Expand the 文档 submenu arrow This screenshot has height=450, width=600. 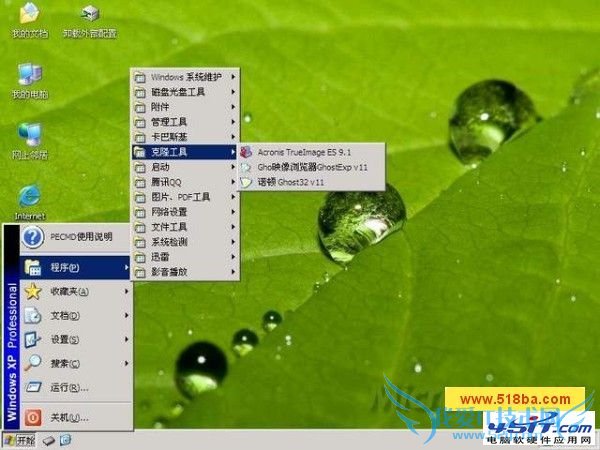pos(126,315)
